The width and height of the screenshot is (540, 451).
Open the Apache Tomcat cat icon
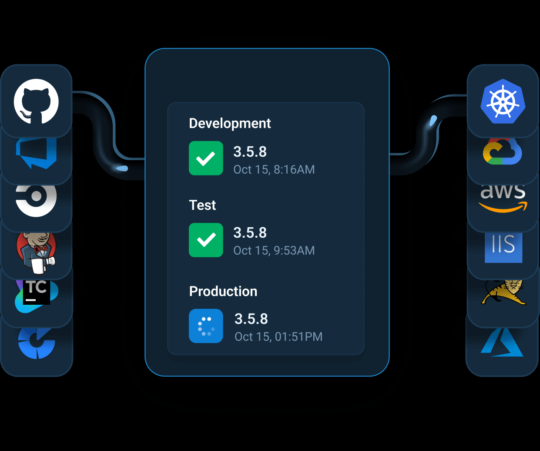click(x=503, y=293)
